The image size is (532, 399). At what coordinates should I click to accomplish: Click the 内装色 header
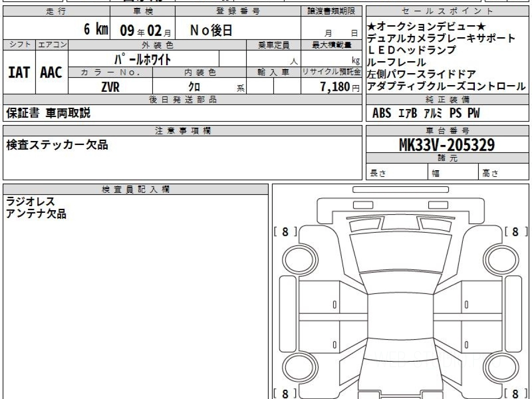tap(199, 73)
